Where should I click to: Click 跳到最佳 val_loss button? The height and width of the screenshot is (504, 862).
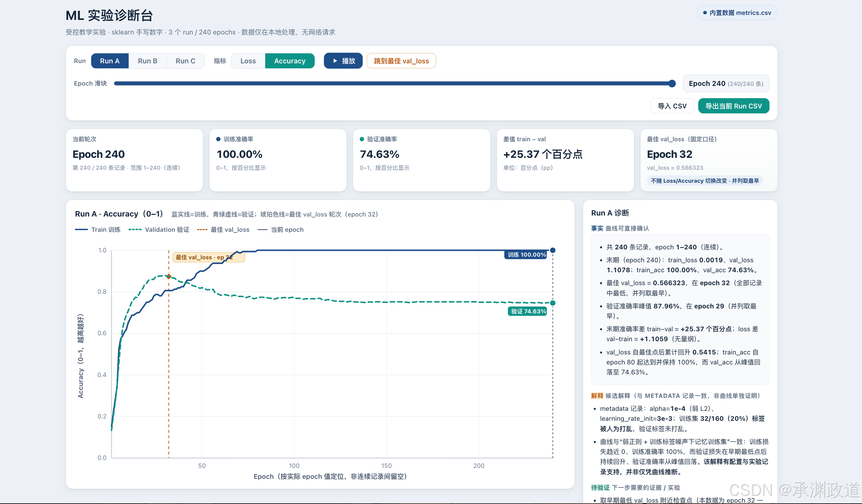tap(401, 61)
